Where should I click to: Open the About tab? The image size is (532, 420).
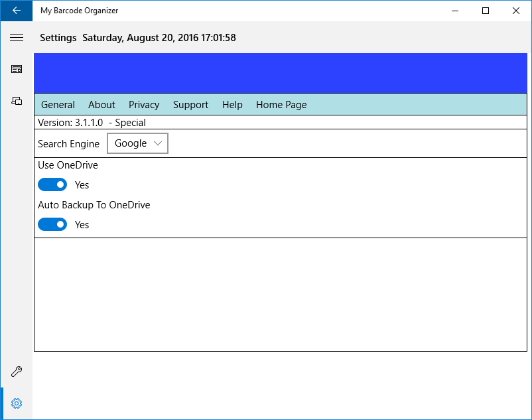(x=101, y=104)
